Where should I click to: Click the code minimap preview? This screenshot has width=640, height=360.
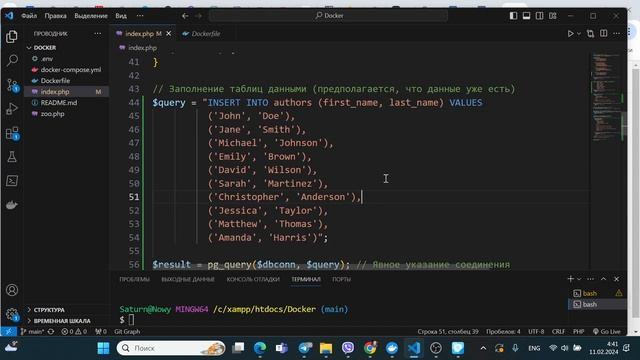(607, 97)
